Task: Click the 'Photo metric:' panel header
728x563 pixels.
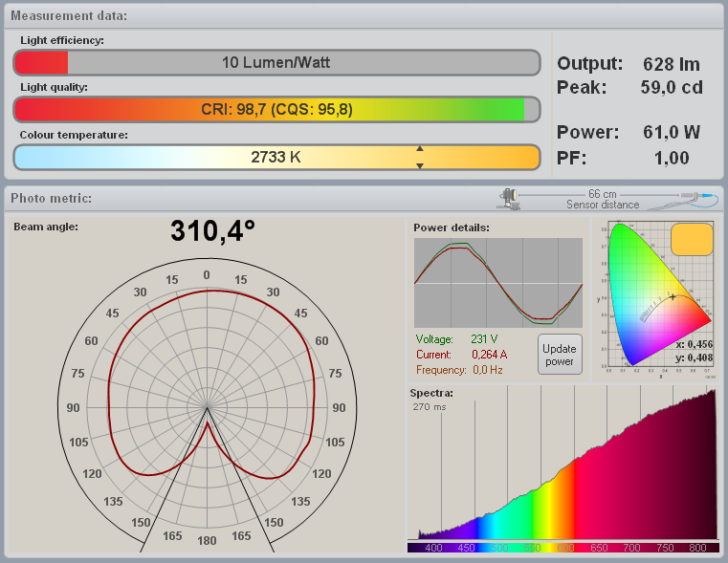Action: [51, 199]
